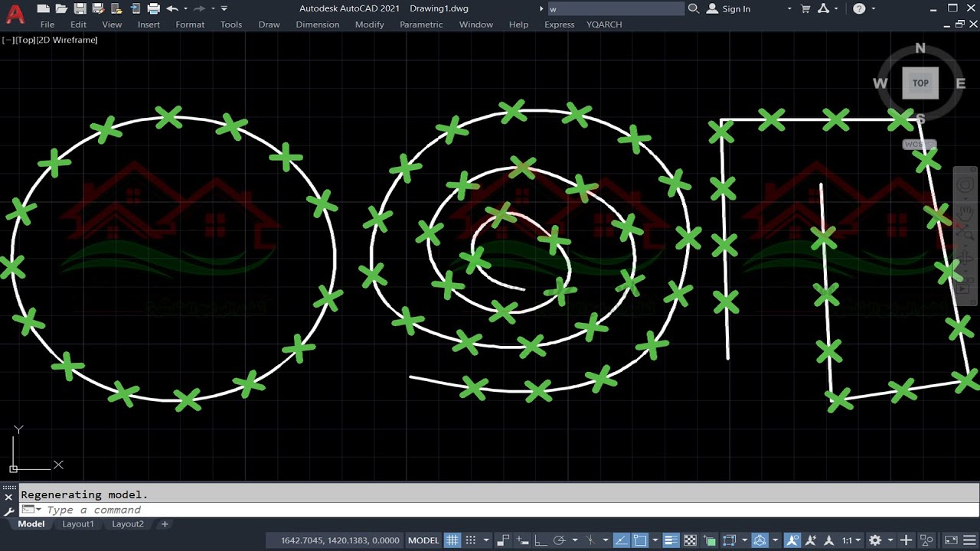The height and width of the screenshot is (551, 980).
Task: Toggle polar tracking in status bar
Action: tap(559, 540)
